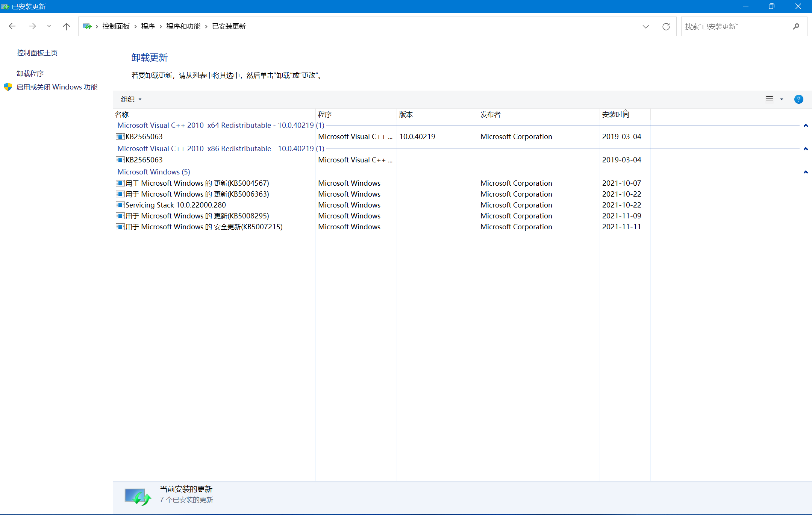
Task: Open 程序和功能 breadcrumb
Action: coord(183,26)
